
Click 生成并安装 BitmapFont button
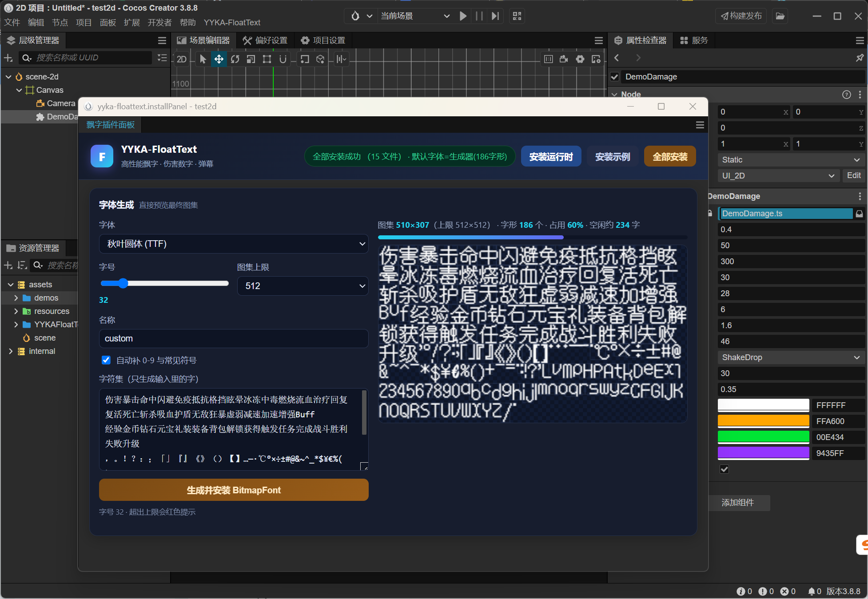(234, 490)
